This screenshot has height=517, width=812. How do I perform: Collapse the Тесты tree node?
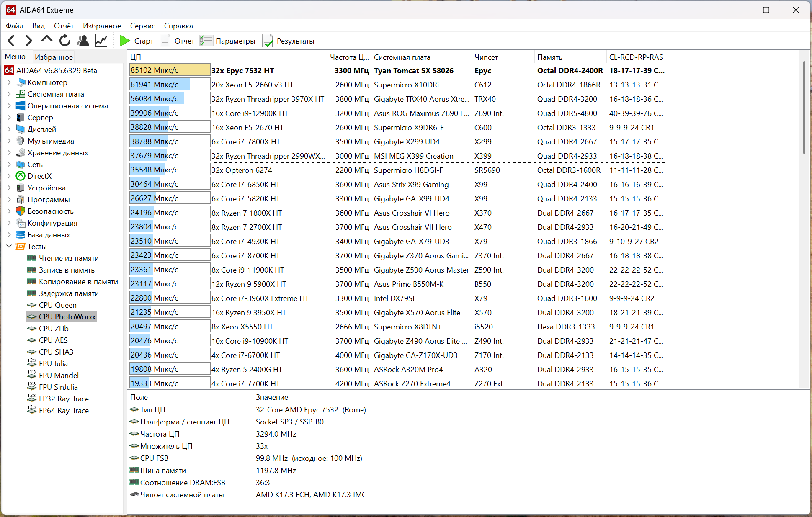pyautogui.click(x=9, y=247)
